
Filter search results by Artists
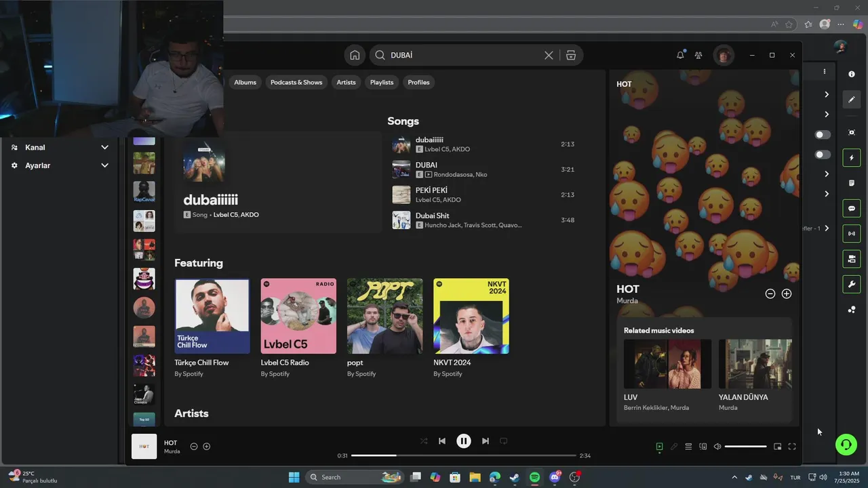[346, 82]
